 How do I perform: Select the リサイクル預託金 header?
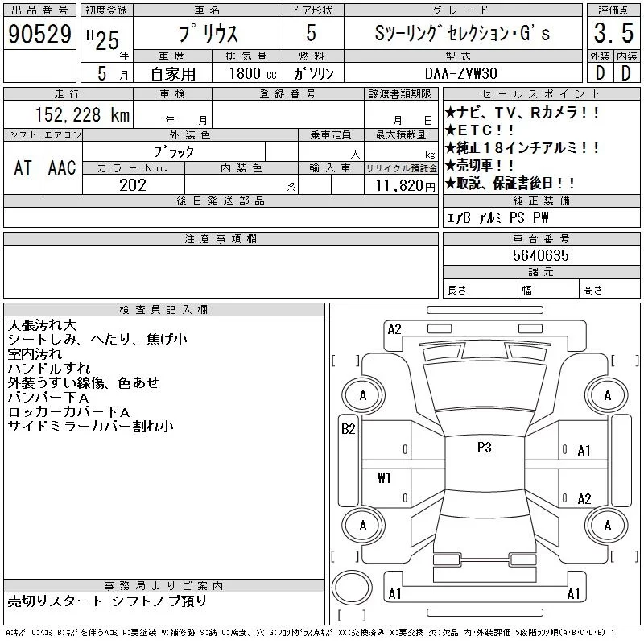[x=401, y=168]
